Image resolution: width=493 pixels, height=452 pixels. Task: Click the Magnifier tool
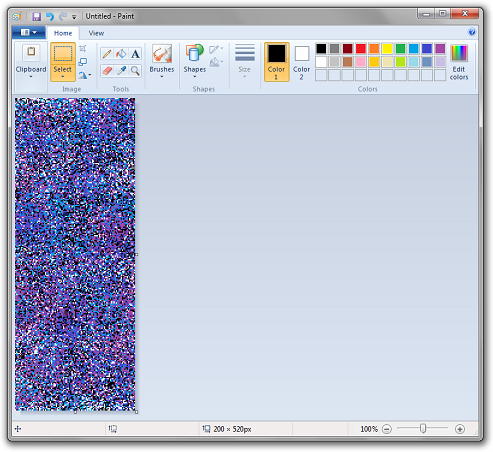coord(135,70)
